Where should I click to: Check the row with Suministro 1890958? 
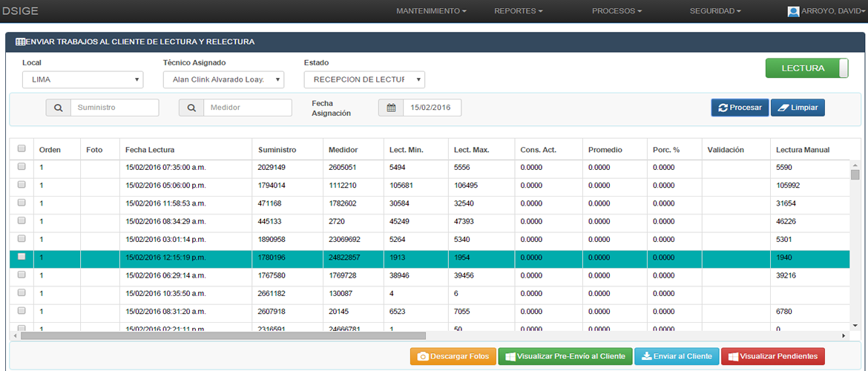coord(22,239)
